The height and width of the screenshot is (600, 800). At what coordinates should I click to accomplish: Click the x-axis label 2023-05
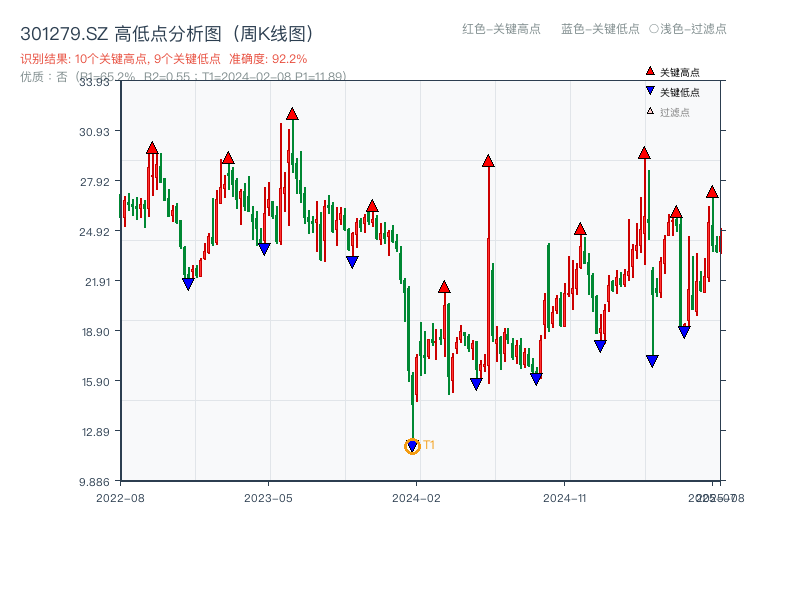(268, 498)
